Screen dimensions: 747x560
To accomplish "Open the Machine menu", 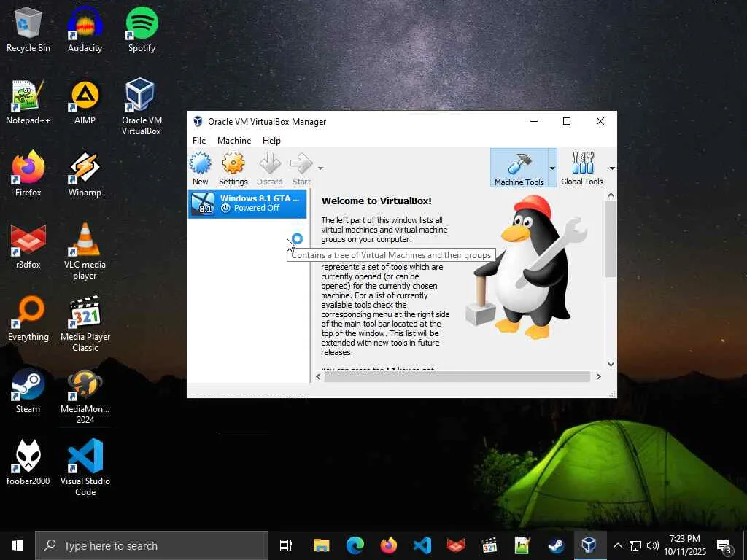I will (x=234, y=141).
